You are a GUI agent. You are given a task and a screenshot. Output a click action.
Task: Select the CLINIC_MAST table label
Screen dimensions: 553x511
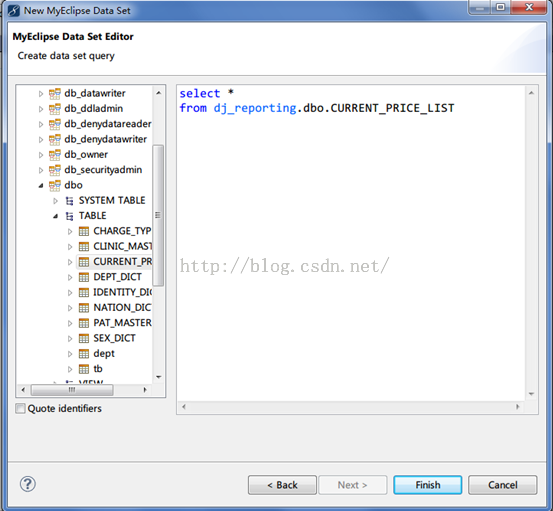(122, 247)
